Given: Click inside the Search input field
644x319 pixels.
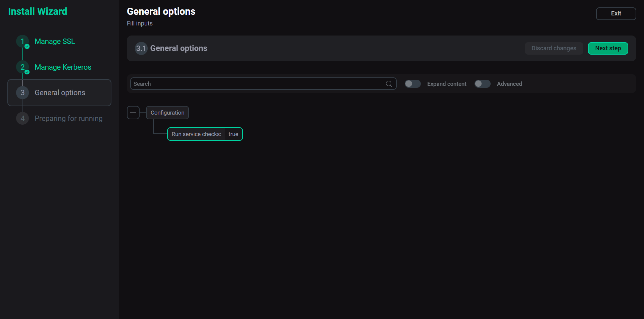Looking at the screenshot, I should [235, 83].
